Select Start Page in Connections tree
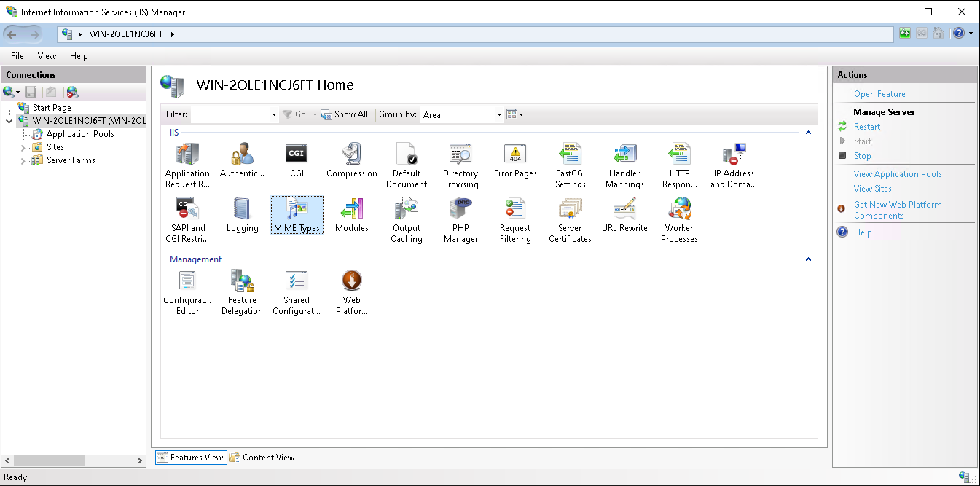980x486 pixels. 52,108
